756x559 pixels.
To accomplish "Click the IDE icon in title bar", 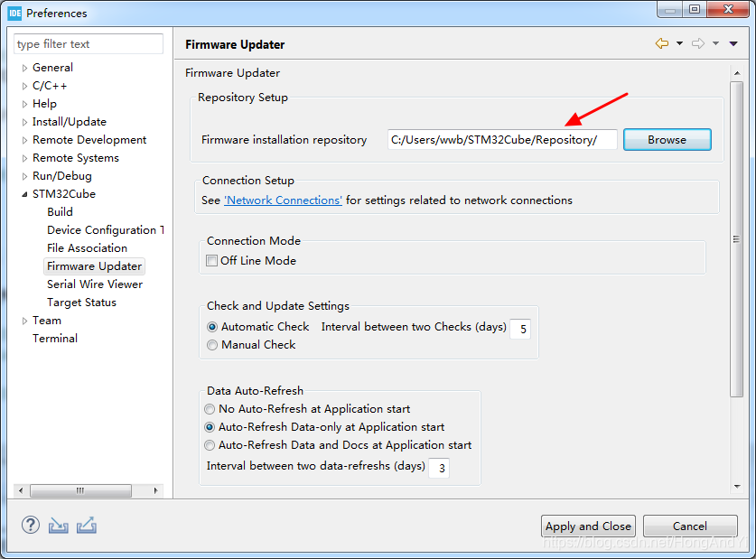I will coord(15,13).
